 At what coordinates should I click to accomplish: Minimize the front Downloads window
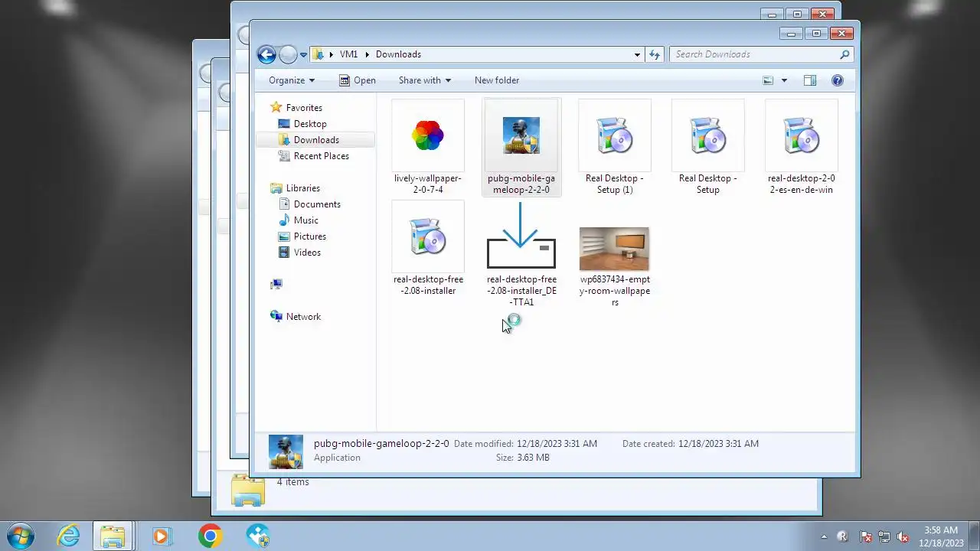(792, 33)
